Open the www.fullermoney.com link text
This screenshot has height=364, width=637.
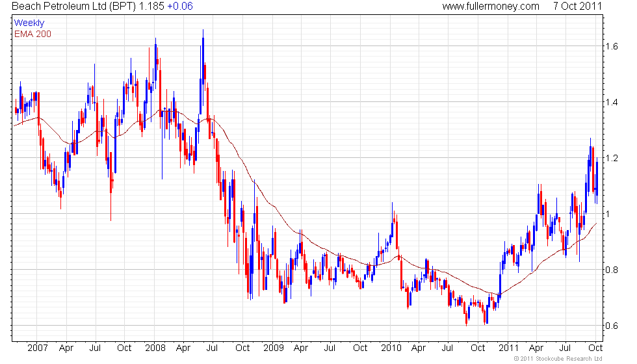point(491,6)
